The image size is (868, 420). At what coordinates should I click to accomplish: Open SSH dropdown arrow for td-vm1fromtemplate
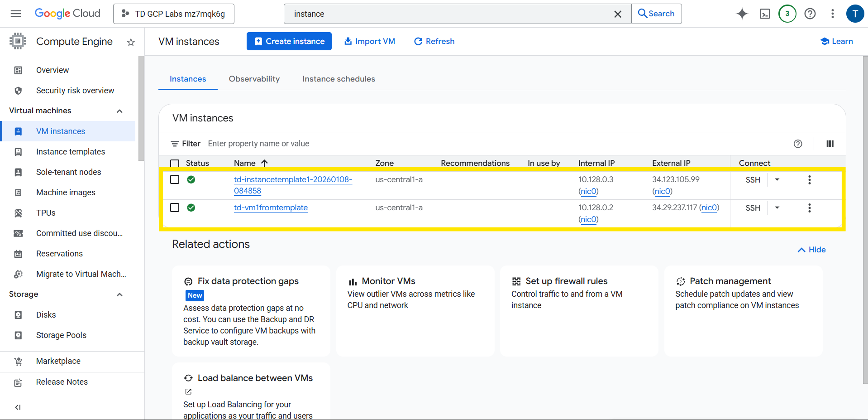coord(777,208)
